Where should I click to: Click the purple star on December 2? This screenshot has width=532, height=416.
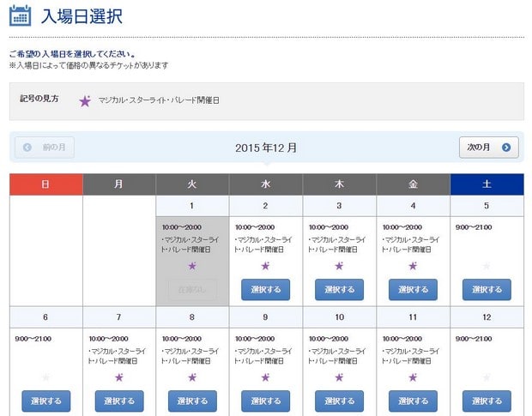point(265,266)
